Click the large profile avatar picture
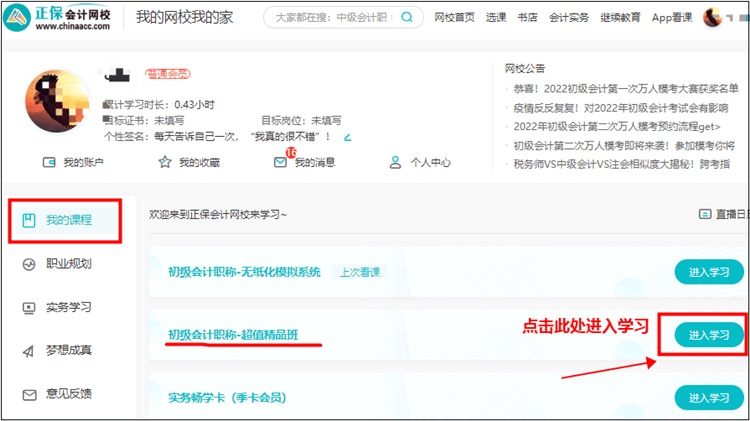This screenshot has height=421, width=750. click(57, 101)
